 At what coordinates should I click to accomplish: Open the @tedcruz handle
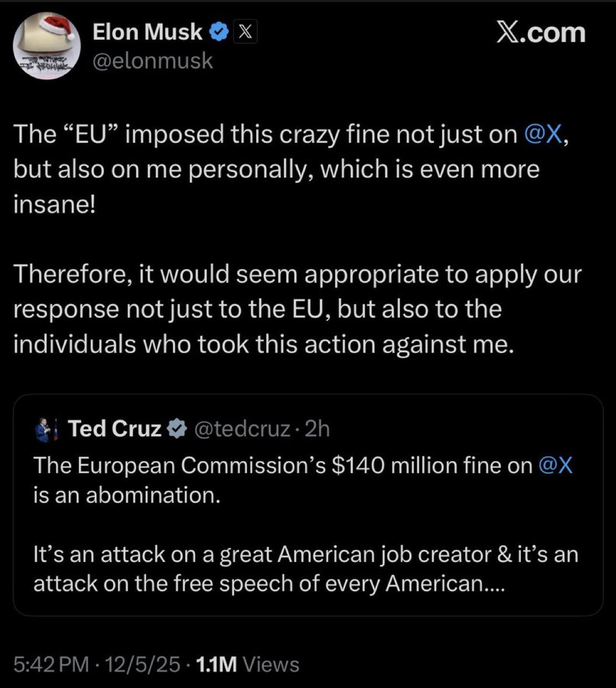point(241,429)
